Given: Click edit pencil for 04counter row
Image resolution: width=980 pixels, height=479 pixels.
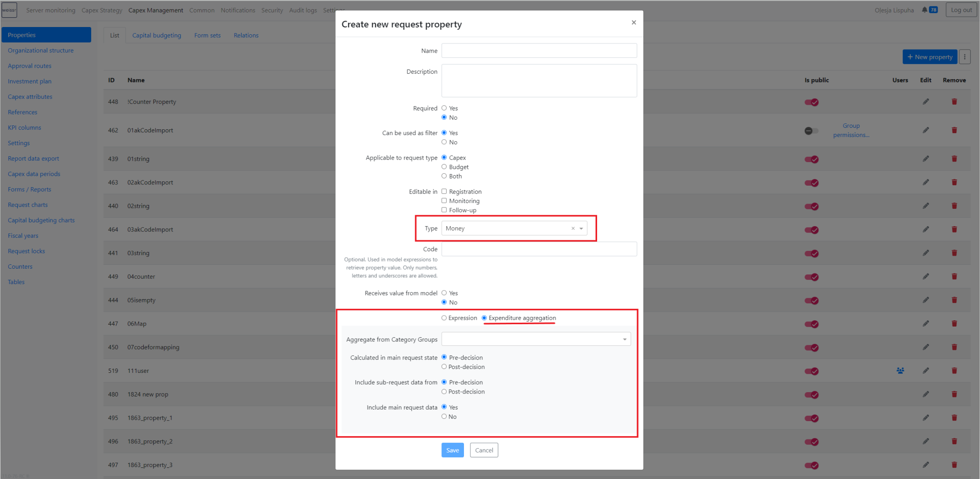Looking at the screenshot, I should pos(926,276).
